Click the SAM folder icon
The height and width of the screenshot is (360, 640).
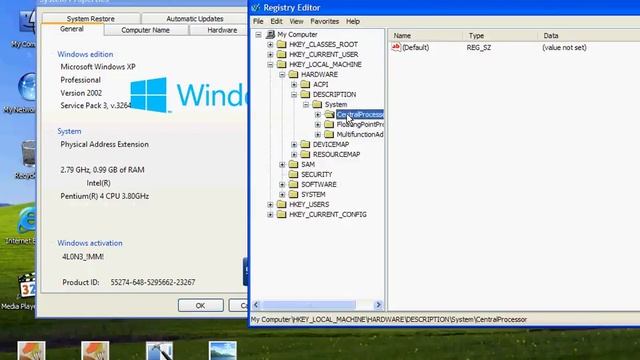pyautogui.click(x=293, y=164)
